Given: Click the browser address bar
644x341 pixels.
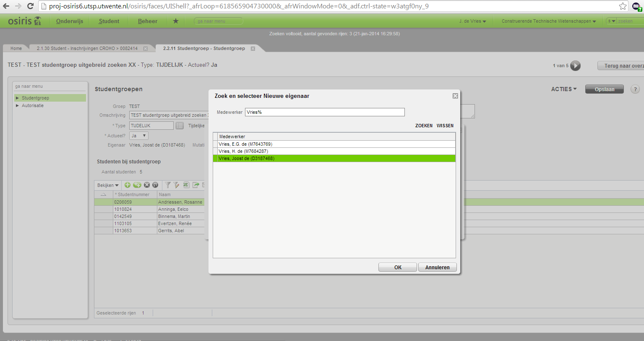Looking at the screenshot, I should point(327,6).
